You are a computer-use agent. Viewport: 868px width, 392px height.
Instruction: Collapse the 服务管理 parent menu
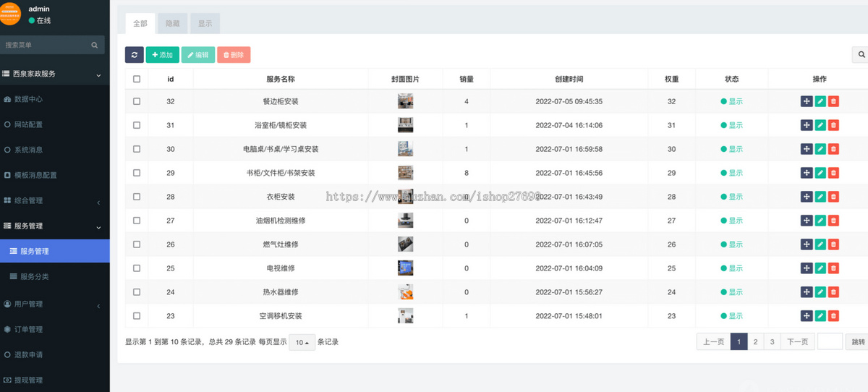[55, 226]
